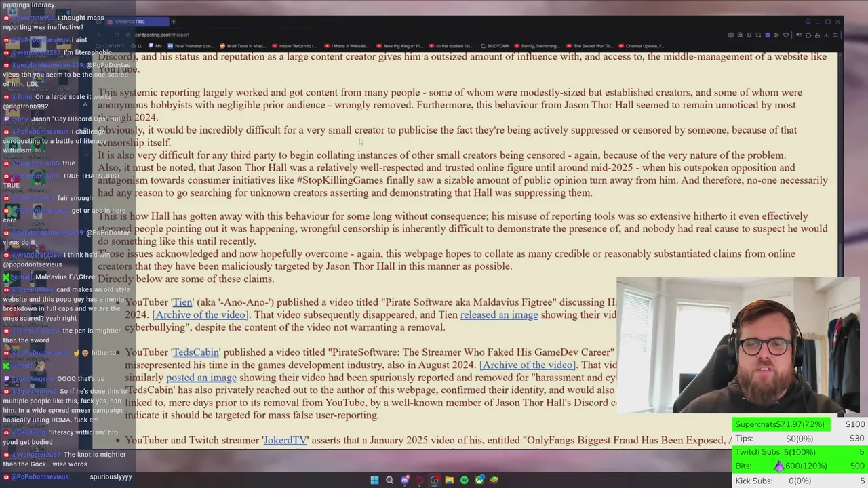Open TedsCabin's 'Archive of the video' link

[x=528, y=365]
